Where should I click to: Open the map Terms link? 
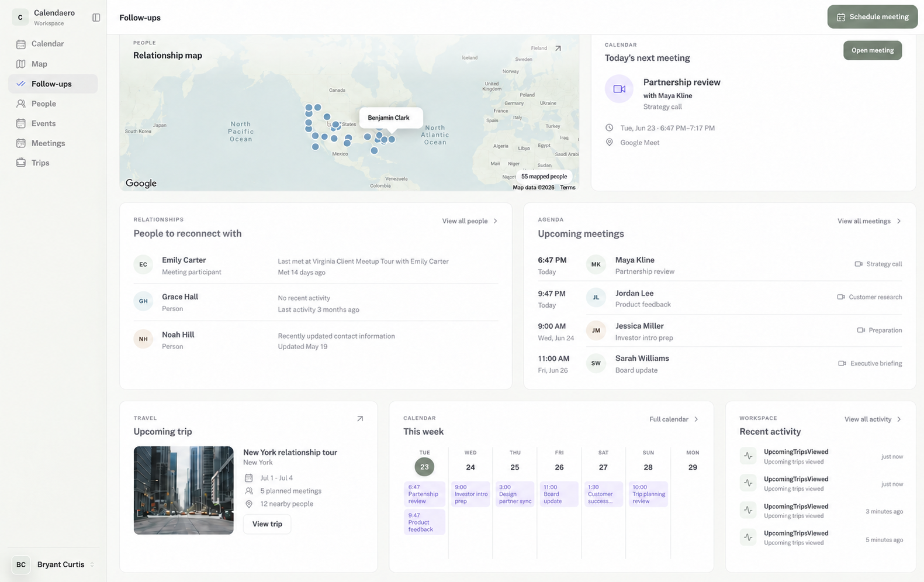[567, 188]
